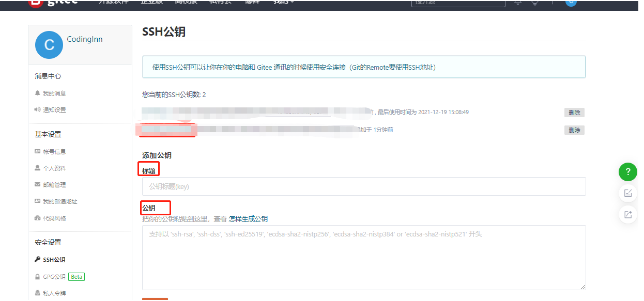Open 私人令牌 in the sidebar
Screen dimensions: 644x301
[54, 293]
